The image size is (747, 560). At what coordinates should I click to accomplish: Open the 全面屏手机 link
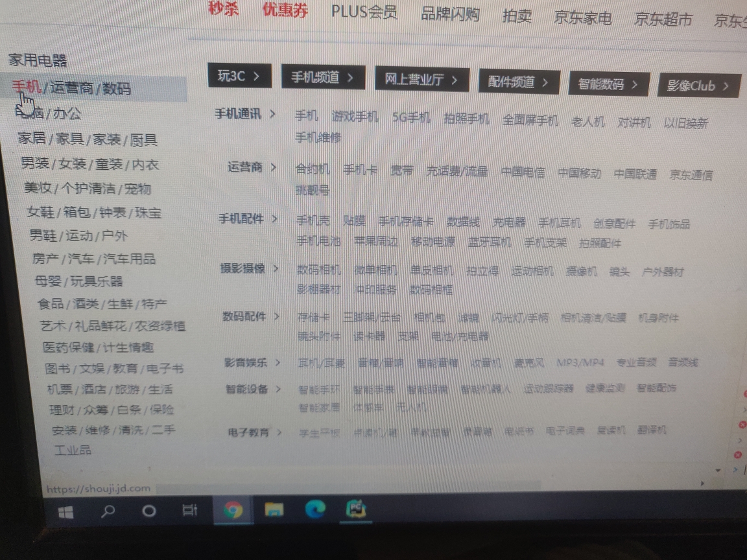pyautogui.click(x=530, y=120)
